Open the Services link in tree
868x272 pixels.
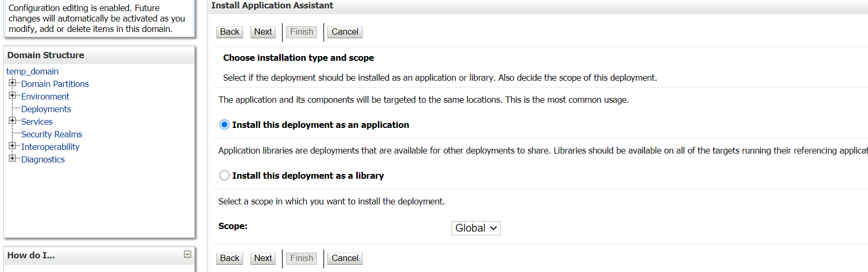click(37, 122)
